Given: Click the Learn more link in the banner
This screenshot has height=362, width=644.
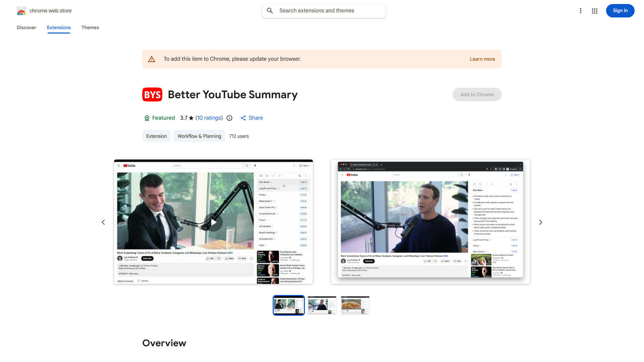Looking at the screenshot, I should click(x=482, y=59).
